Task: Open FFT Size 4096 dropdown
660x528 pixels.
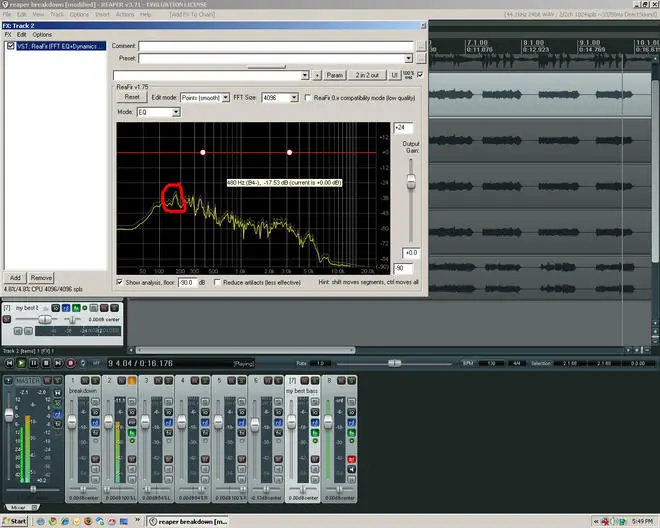Action: point(294,98)
